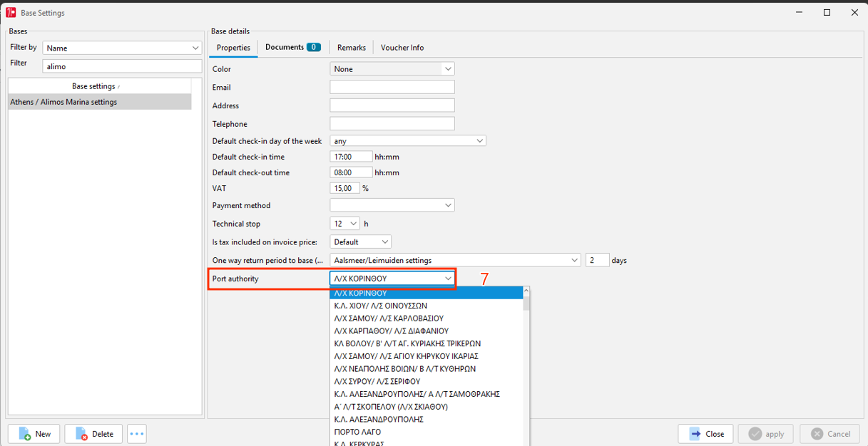The image size is (868, 446).
Task: Select highlighted Λ/Χ ΚΟΡΙΝΘΟΥ list option
Action: (427, 293)
